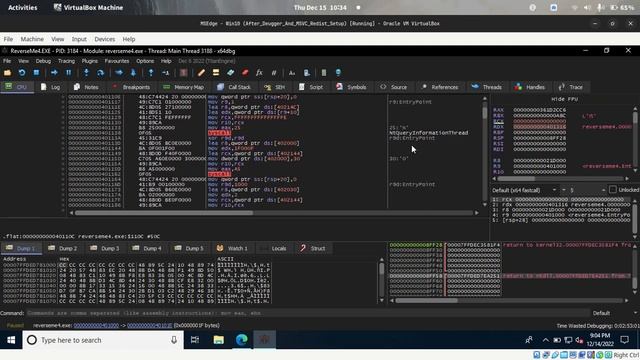Step into using the toolbar icon

point(86,73)
